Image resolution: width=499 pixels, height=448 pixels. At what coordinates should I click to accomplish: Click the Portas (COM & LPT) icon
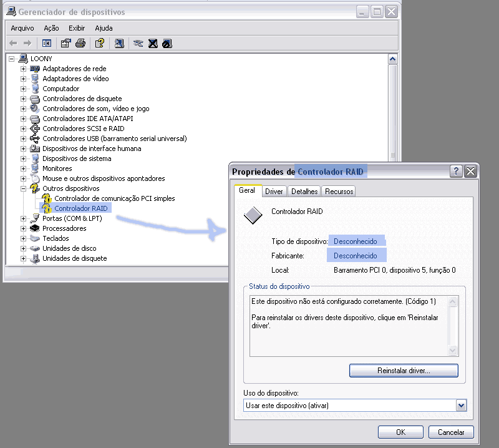(35, 218)
